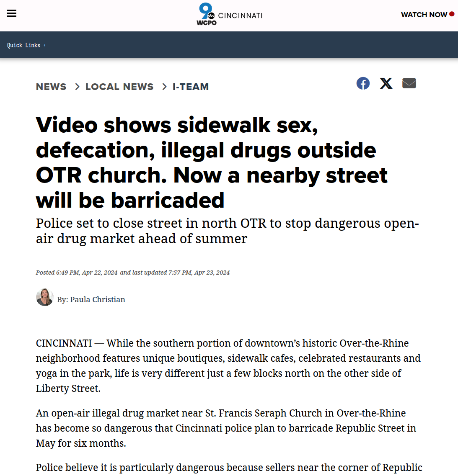The image size is (458, 476).
Task: Share article on Facebook
Action: 363,83
